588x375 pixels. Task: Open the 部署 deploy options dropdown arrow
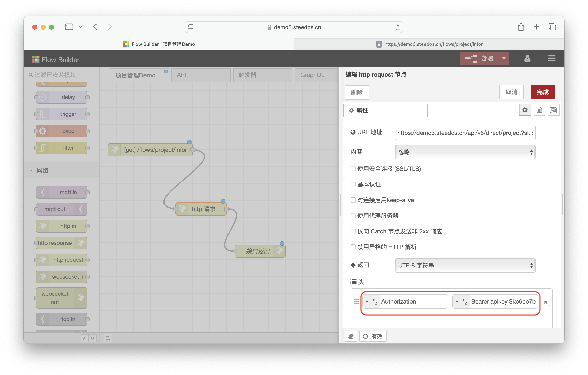click(504, 58)
